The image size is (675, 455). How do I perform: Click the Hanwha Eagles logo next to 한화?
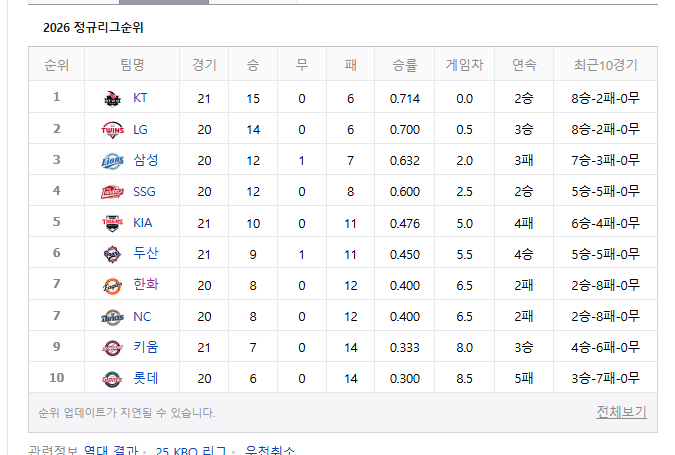(112, 286)
